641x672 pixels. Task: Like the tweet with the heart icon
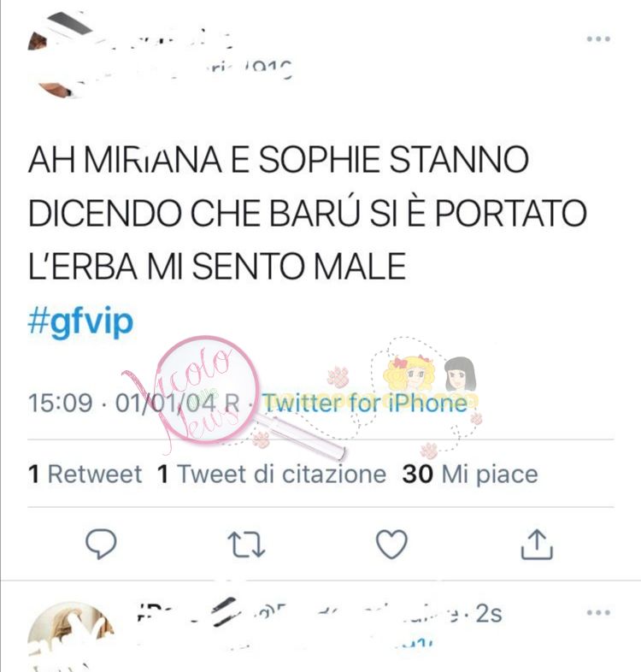(391, 544)
